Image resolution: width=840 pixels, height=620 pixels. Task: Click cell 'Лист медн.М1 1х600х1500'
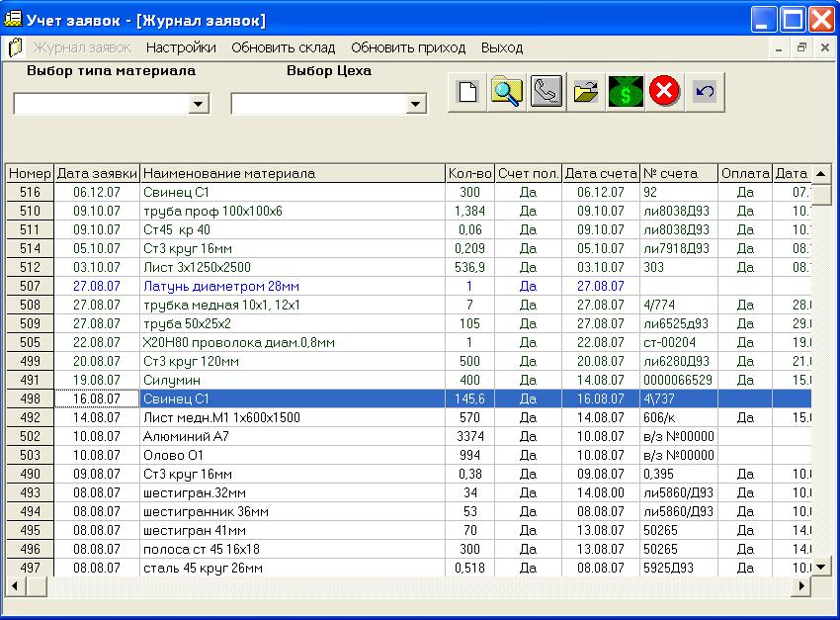(293, 417)
